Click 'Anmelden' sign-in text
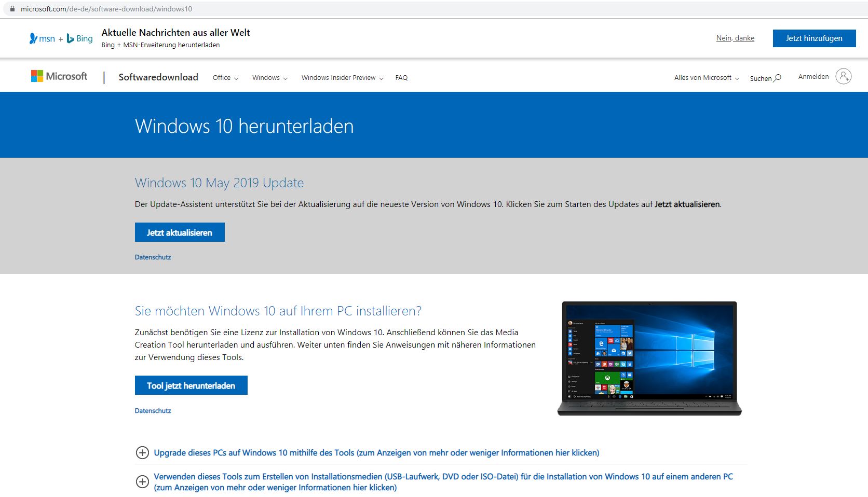The width and height of the screenshot is (868, 497). [813, 77]
